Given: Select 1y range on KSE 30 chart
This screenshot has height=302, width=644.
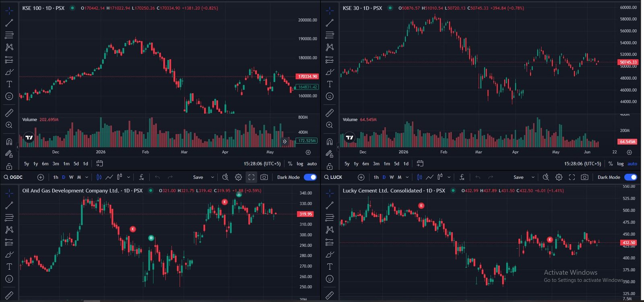Looking at the screenshot, I should click(356, 164).
